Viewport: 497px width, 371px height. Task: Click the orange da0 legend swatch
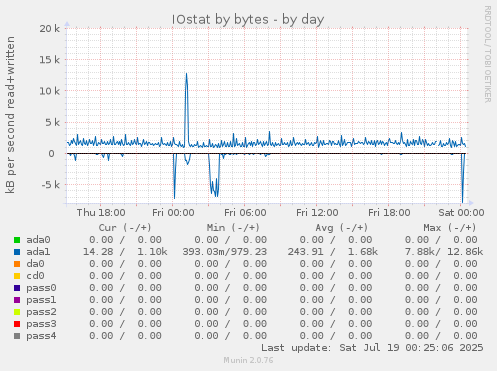(x=17, y=264)
